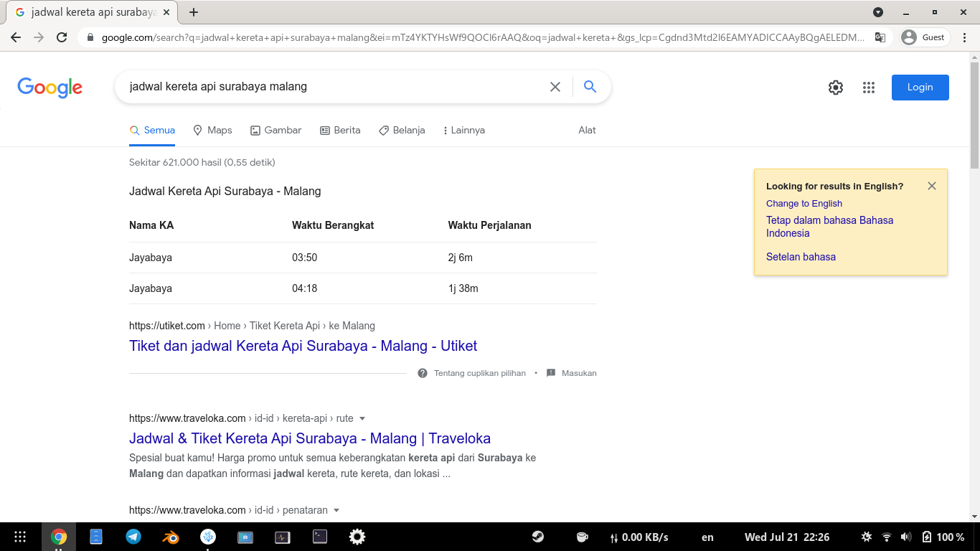Expand dropdown arrow beside traveloka rute result
This screenshot has width=980, height=551.
point(362,418)
